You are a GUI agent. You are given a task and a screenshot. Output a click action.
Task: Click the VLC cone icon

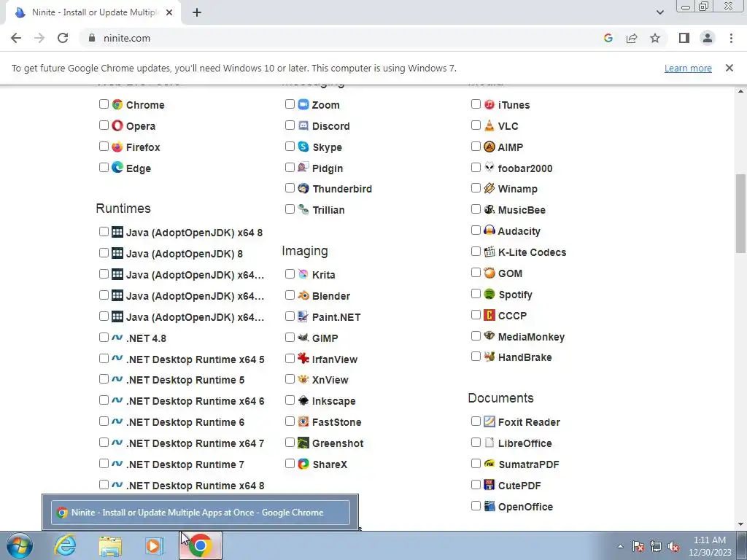point(489,125)
